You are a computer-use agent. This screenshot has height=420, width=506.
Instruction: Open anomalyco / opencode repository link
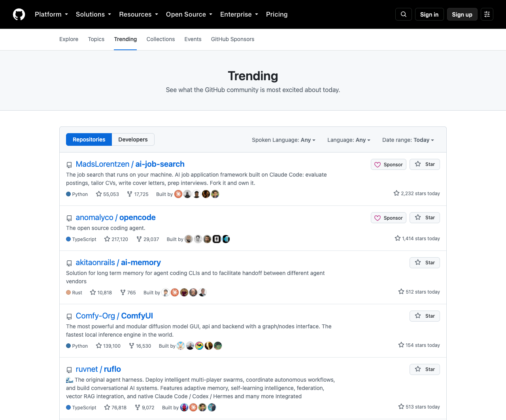tap(115, 217)
